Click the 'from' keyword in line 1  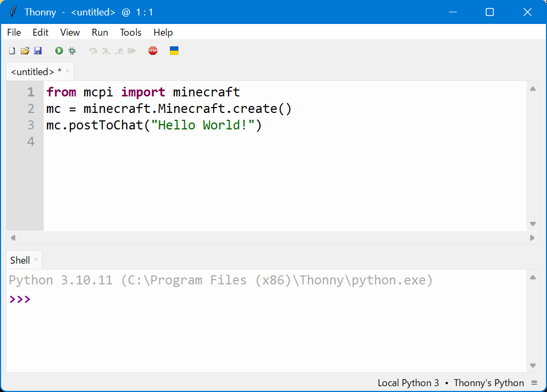[61, 92]
